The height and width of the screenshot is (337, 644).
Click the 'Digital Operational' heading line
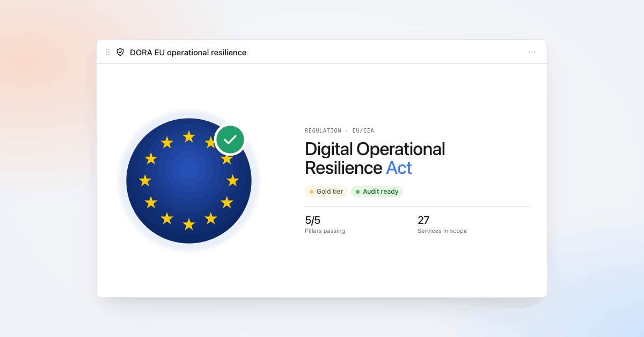tap(375, 149)
